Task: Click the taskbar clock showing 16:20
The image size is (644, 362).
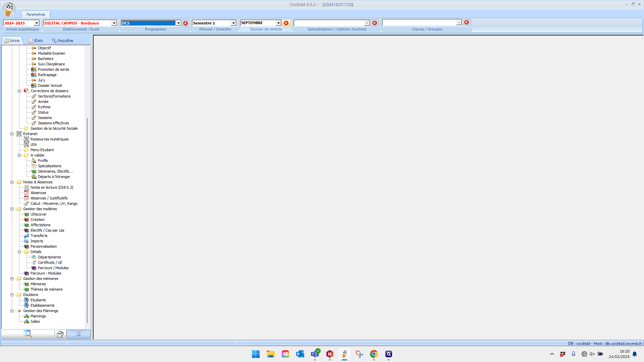Action: [619, 354]
